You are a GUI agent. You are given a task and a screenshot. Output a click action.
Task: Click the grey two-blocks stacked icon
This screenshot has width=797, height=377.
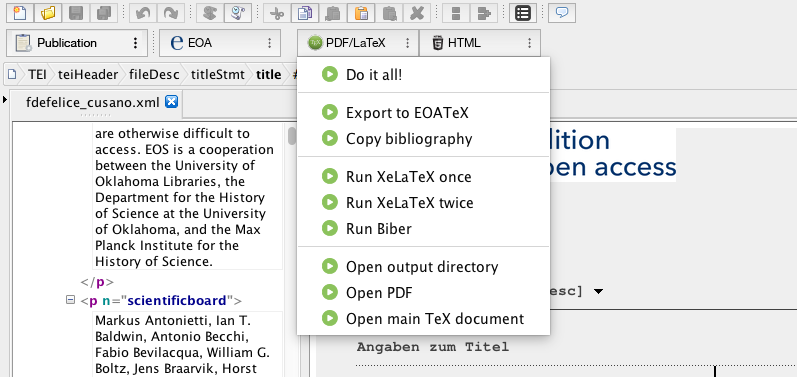[x=455, y=13]
